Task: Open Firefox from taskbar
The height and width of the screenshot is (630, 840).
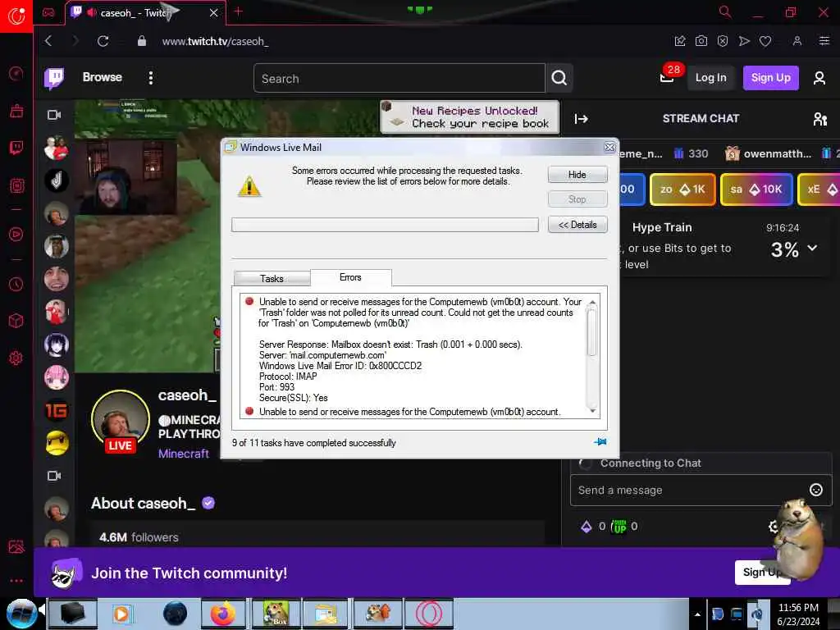Action: click(223, 614)
